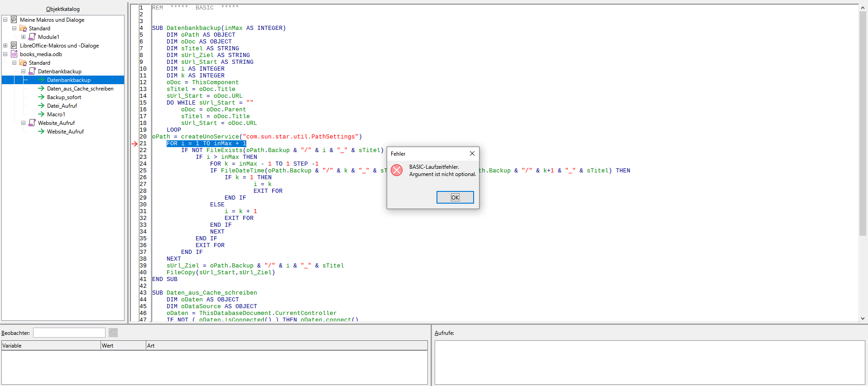Select the books_media.odb label

pos(41,54)
